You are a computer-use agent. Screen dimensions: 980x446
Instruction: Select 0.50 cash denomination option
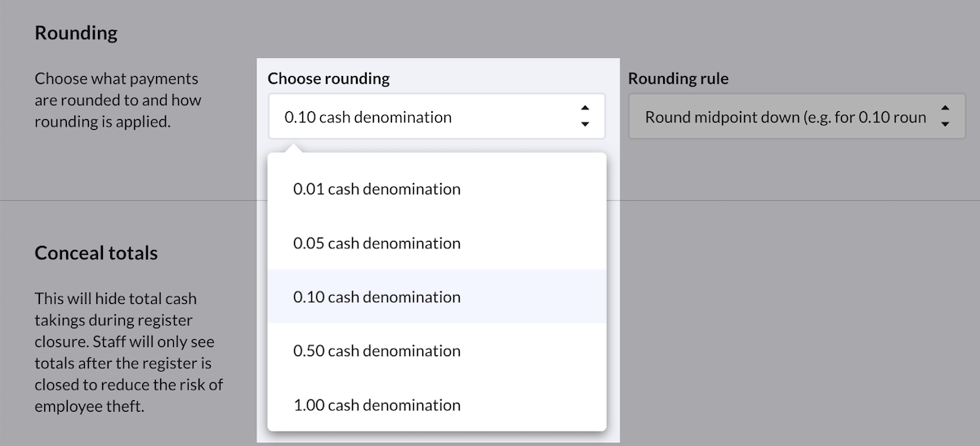tap(376, 350)
